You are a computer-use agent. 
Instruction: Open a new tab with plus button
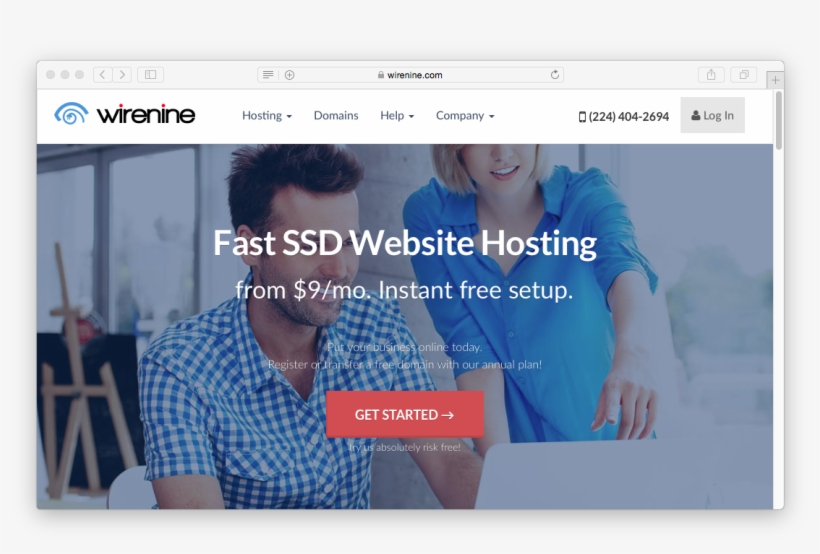coord(775,80)
